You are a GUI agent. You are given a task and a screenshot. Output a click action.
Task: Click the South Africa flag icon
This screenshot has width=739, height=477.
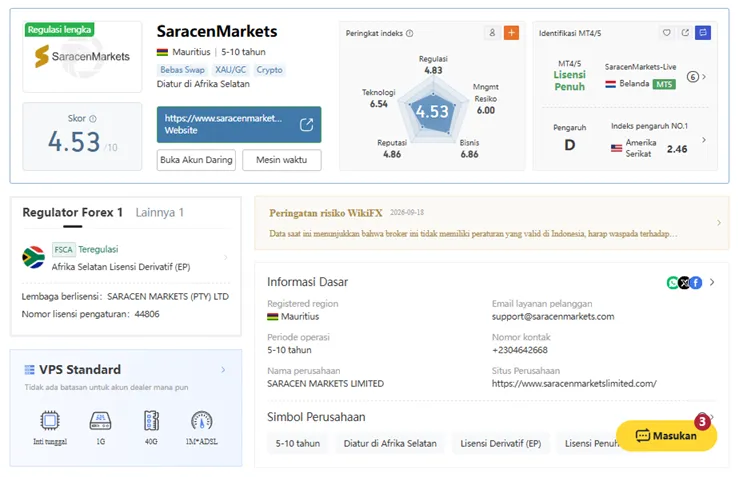[x=33, y=257]
